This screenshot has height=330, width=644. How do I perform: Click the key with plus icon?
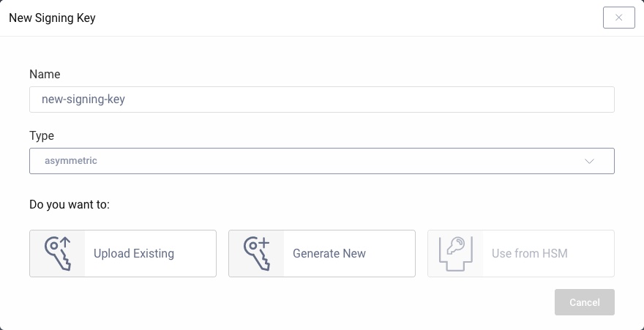(256, 253)
